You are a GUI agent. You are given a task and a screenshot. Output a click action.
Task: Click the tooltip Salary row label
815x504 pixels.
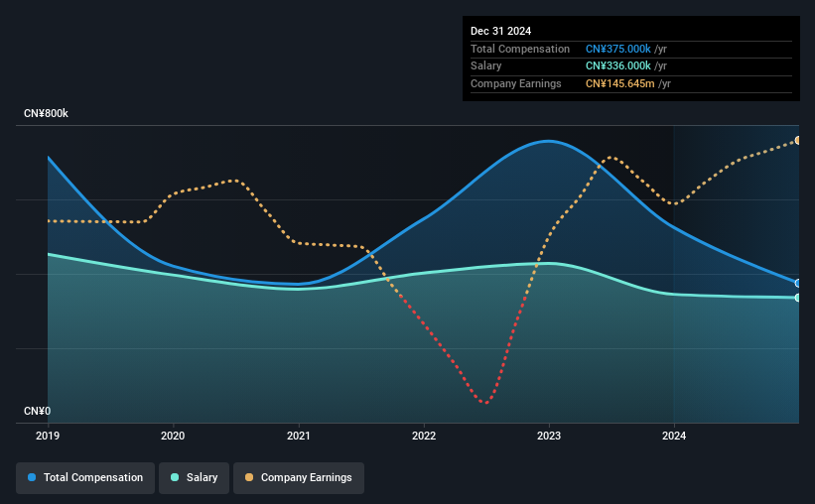486,66
